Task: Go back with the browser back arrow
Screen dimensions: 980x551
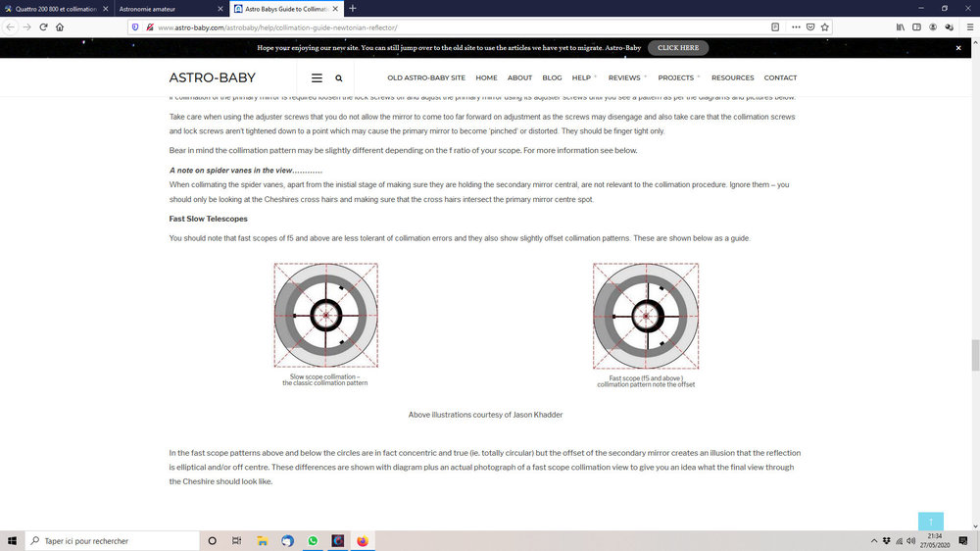Action: click(10, 26)
